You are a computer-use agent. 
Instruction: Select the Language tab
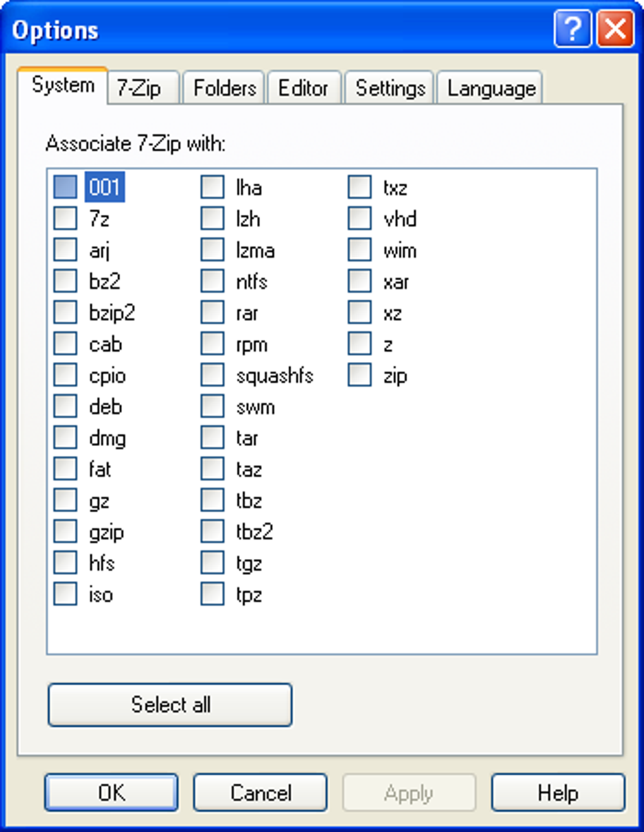(x=491, y=88)
